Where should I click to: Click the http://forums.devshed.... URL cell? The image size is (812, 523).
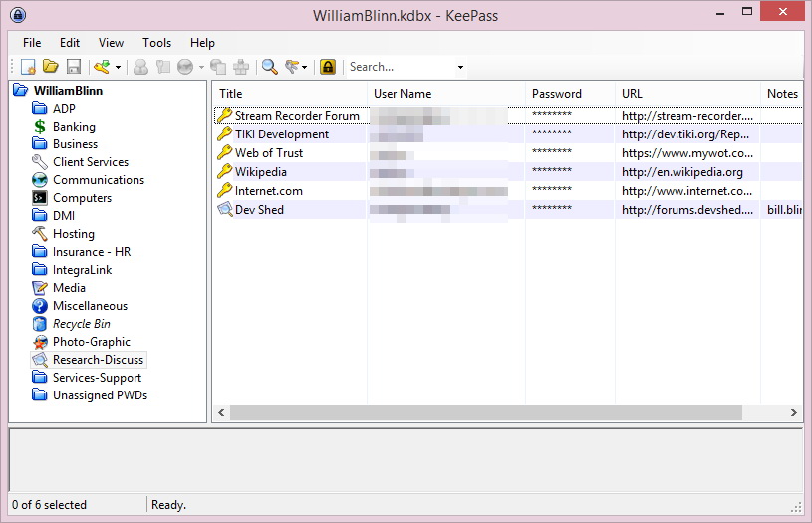(687, 210)
